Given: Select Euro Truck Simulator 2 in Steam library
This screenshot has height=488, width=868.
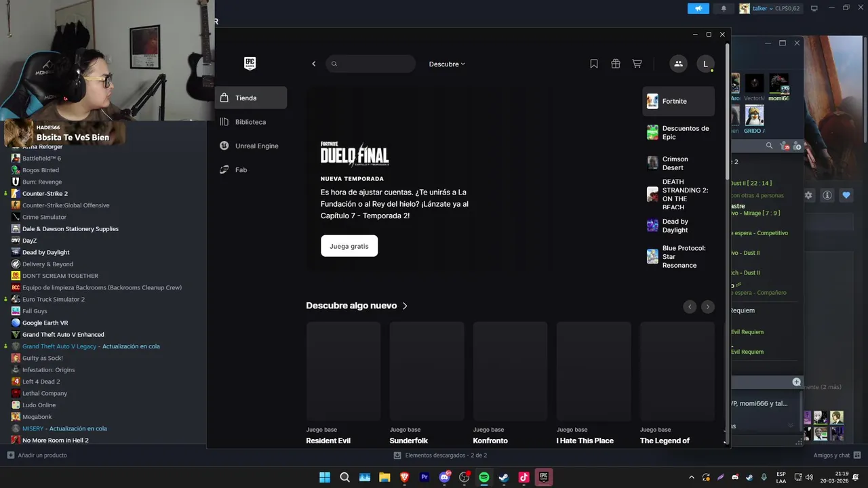Looking at the screenshot, I should coord(53,299).
